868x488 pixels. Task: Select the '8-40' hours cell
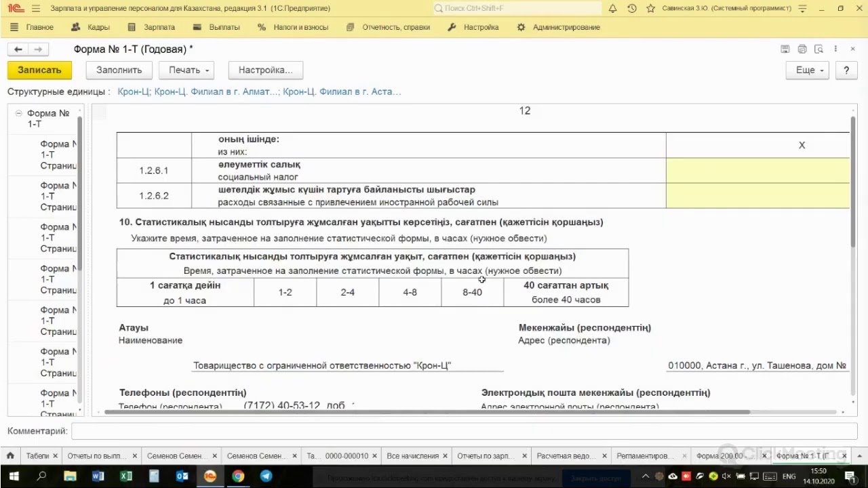click(x=473, y=292)
